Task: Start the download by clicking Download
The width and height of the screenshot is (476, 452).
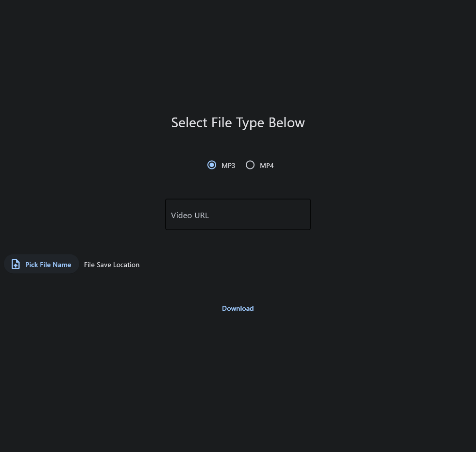Action: [238, 308]
